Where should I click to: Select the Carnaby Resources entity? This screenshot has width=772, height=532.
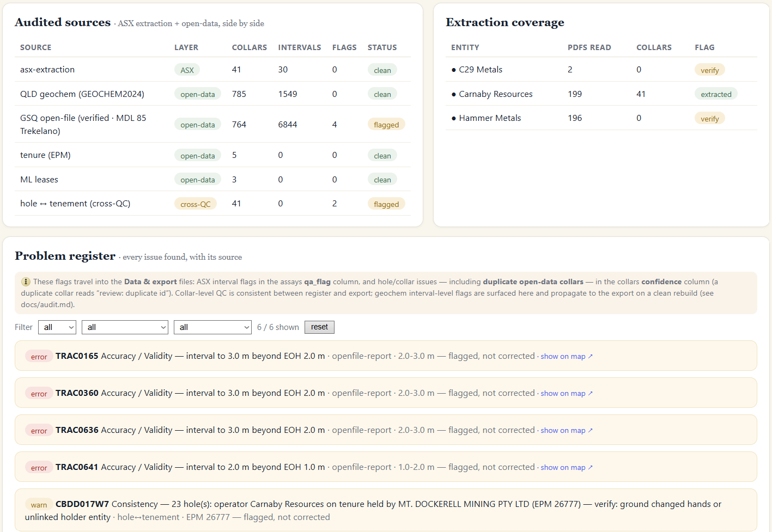496,94
